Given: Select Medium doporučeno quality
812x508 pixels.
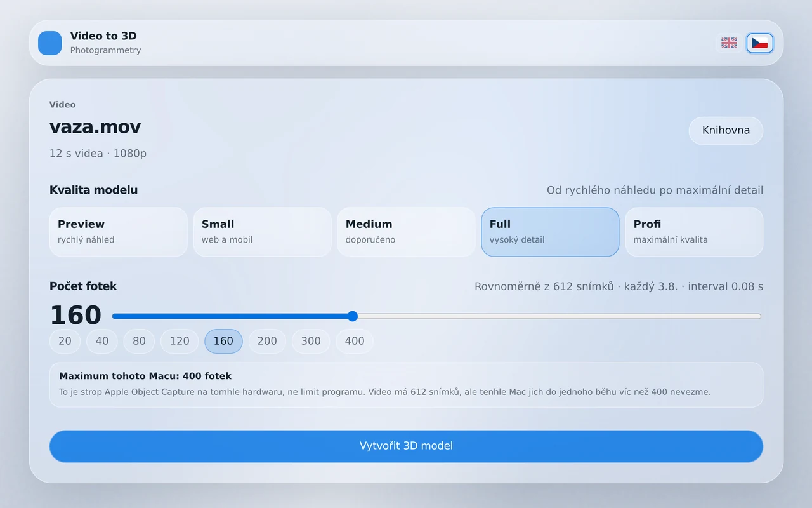Looking at the screenshot, I should point(406,232).
